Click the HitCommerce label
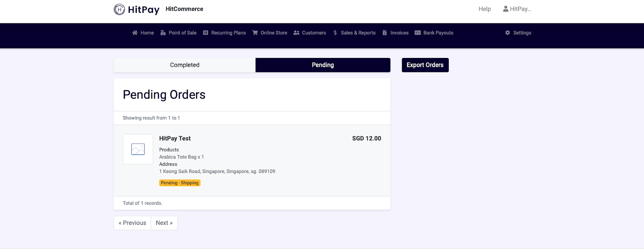Image resolution: width=644 pixels, height=251 pixels. tap(184, 9)
